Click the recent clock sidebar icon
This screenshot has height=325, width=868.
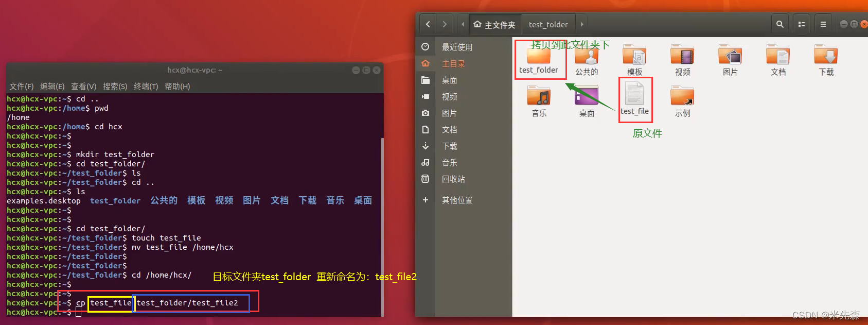[x=426, y=47]
